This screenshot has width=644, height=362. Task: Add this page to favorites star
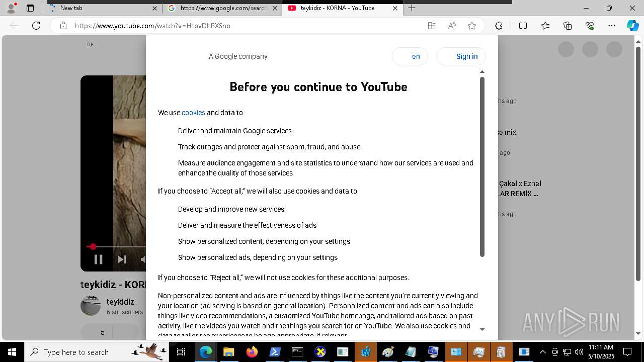(472, 26)
